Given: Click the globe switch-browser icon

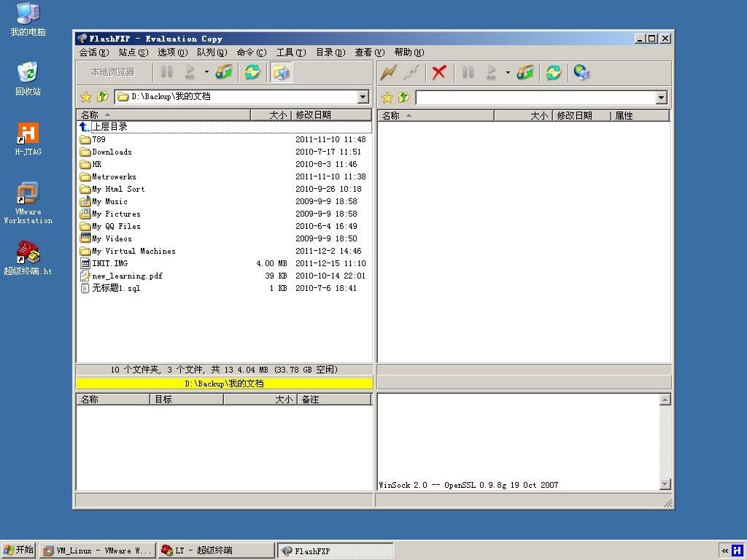Looking at the screenshot, I should 581,72.
